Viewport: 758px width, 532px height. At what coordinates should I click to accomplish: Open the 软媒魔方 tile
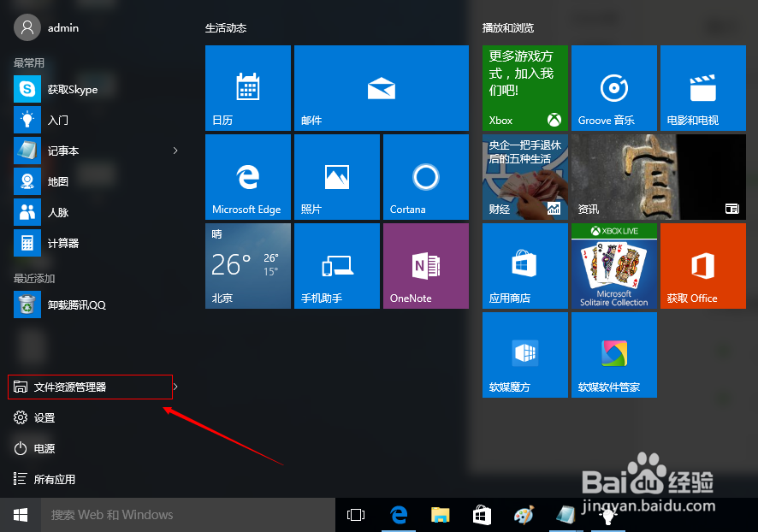pos(525,355)
